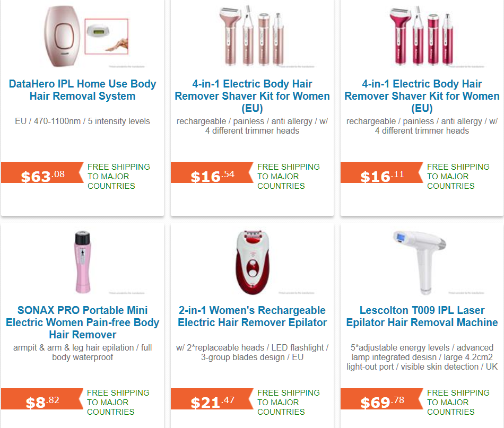Select the 4-in-1 Electric Body Hair Remover Kit title
Screen dimensions: 504x428
(252, 89)
